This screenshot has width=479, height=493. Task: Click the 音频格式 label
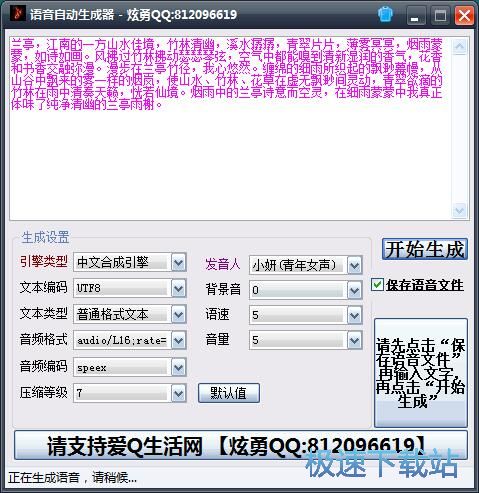pos(44,339)
